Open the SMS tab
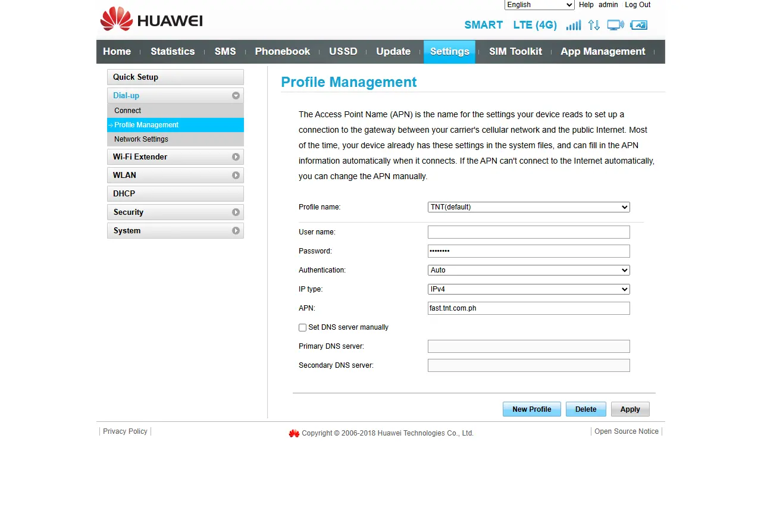 coord(225,52)
